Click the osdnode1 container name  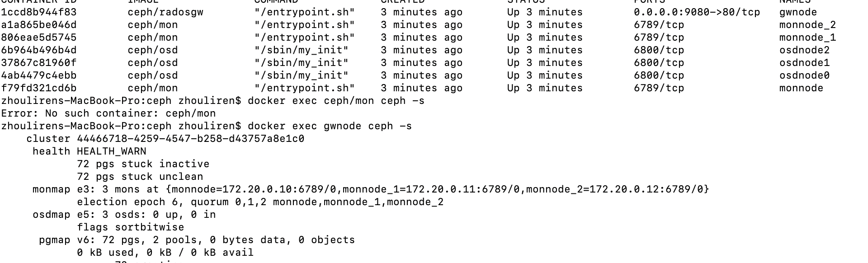click(804, 63)
